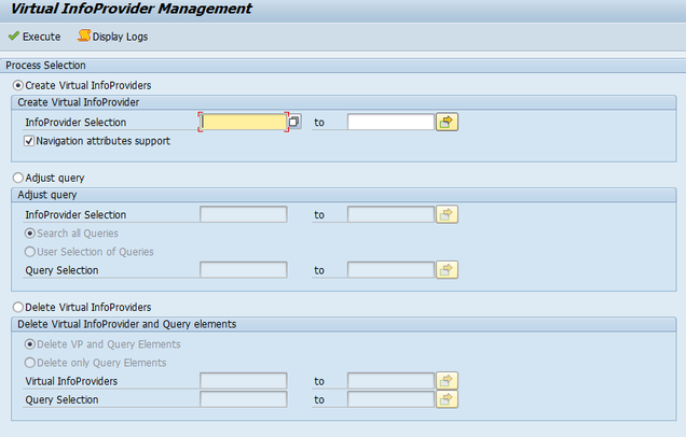Focus the yellow InfoProvider Selection input field

coord(244,122)
